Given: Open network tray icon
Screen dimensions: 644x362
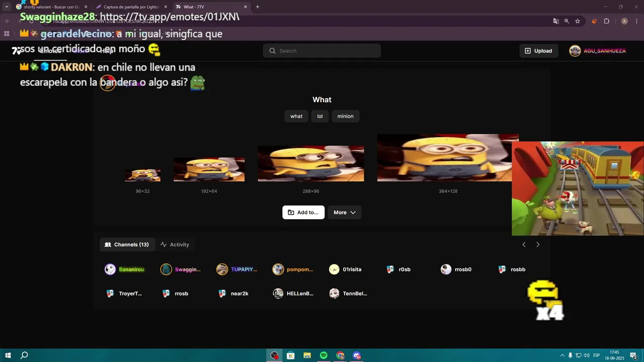Looking at the screenshot, I should (578, 355).
